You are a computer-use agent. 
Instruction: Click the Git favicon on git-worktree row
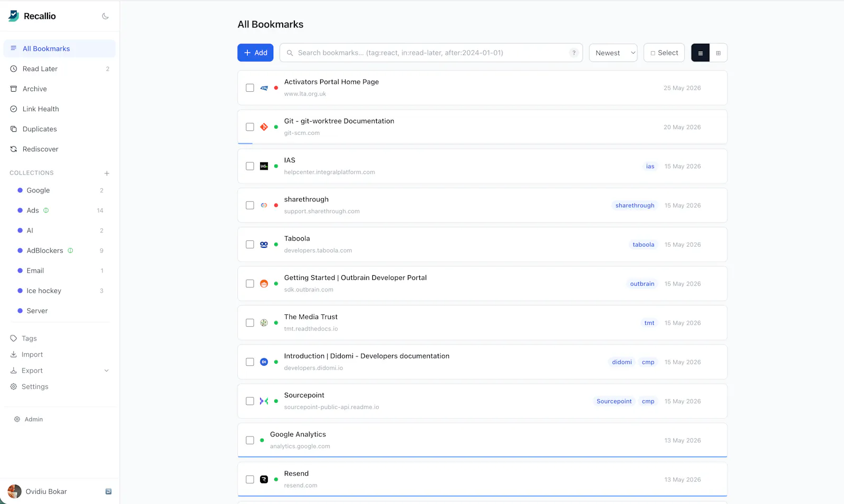pyautogui.click(x=264, y=127)
